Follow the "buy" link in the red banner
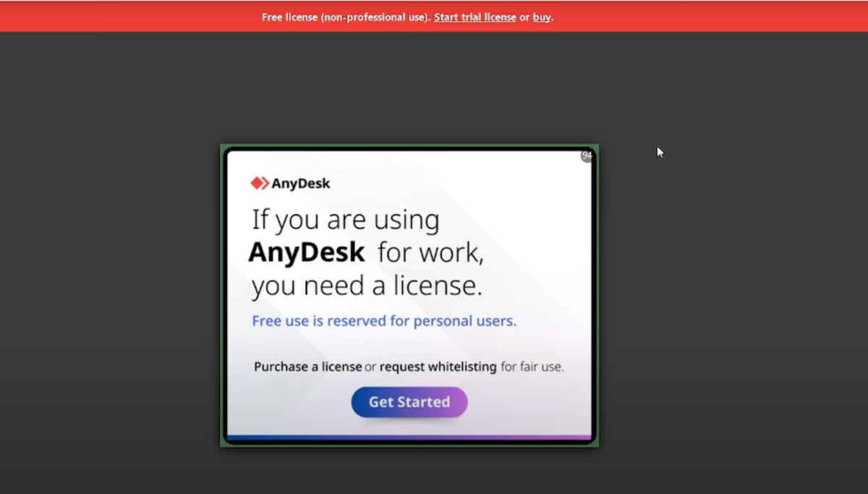This screenshot has width=868, height=494. pos(542,17)
